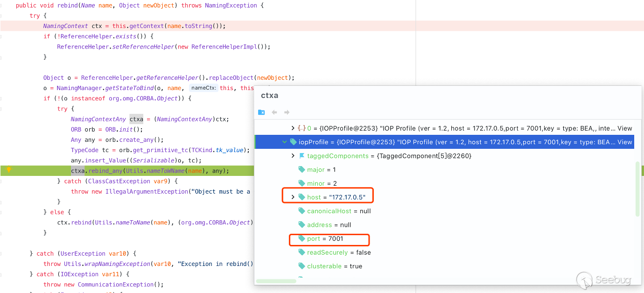Image resolution: width=644 pixels, height=293 pixels.
Task: Click the tag icon next to readSecurely
Action: click(301, 252)
